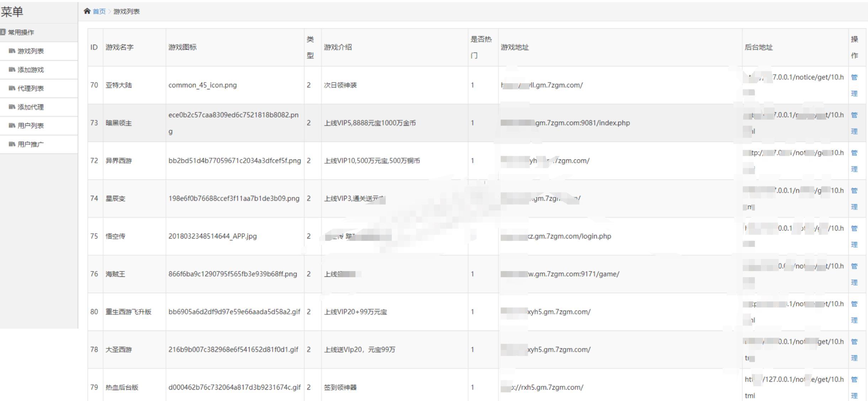868x401 pixels.
Task: Click 管理 link for 星辰变 row
Action: [x=854, y=198]
